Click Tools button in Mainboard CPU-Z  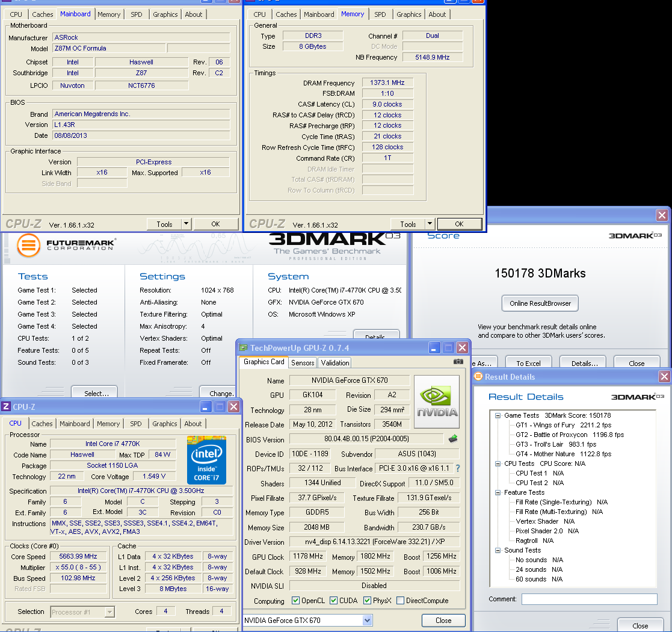[x=164, y=224]
